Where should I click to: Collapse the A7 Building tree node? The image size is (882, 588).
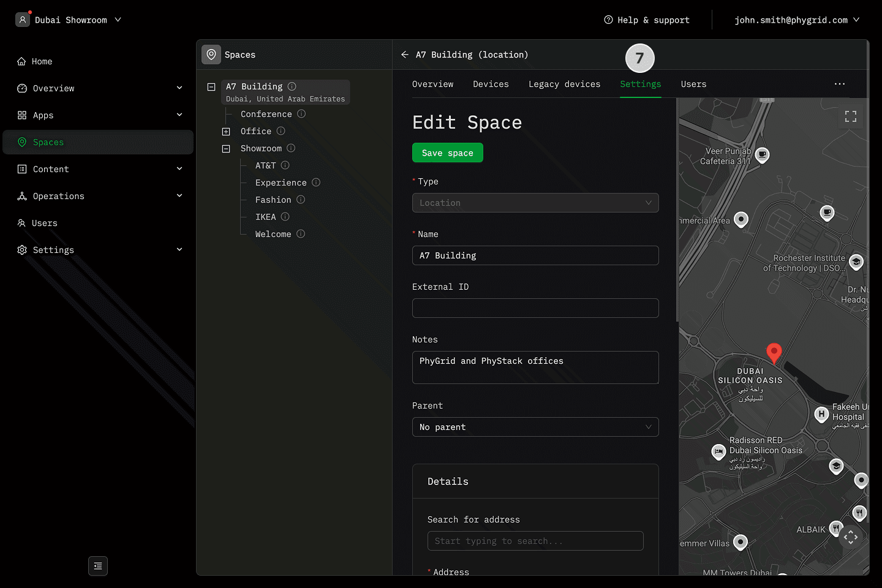click(211, 87)
